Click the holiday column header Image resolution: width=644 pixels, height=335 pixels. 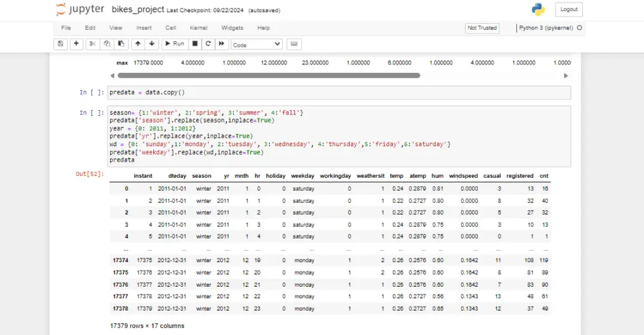click(276, 176)
